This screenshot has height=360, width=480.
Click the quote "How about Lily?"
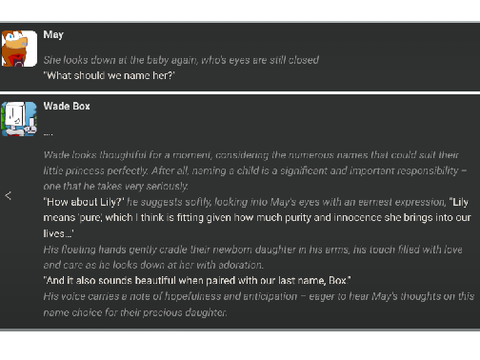click(84, 202)
